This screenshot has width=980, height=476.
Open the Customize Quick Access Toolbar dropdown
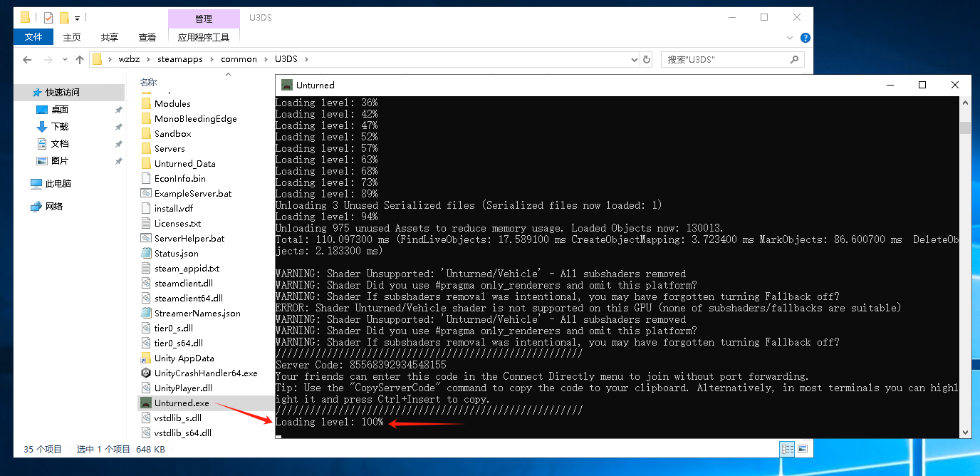point(77,18)
